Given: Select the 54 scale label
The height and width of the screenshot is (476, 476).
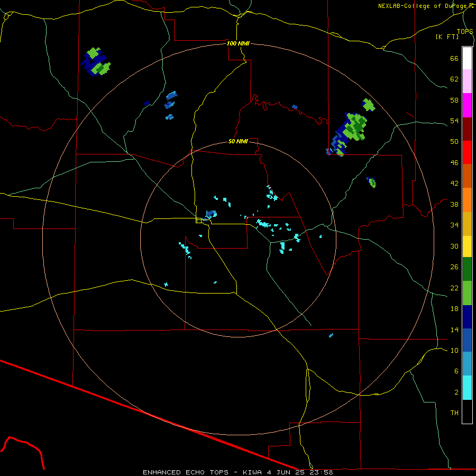Looking at the screenshot, I should point(454,121).
